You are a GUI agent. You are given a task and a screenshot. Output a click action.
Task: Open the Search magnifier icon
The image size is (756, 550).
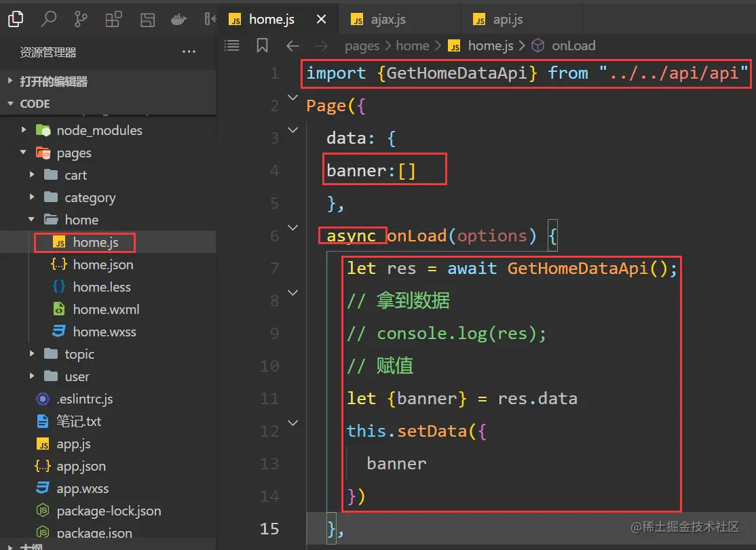tap(48, 19)
